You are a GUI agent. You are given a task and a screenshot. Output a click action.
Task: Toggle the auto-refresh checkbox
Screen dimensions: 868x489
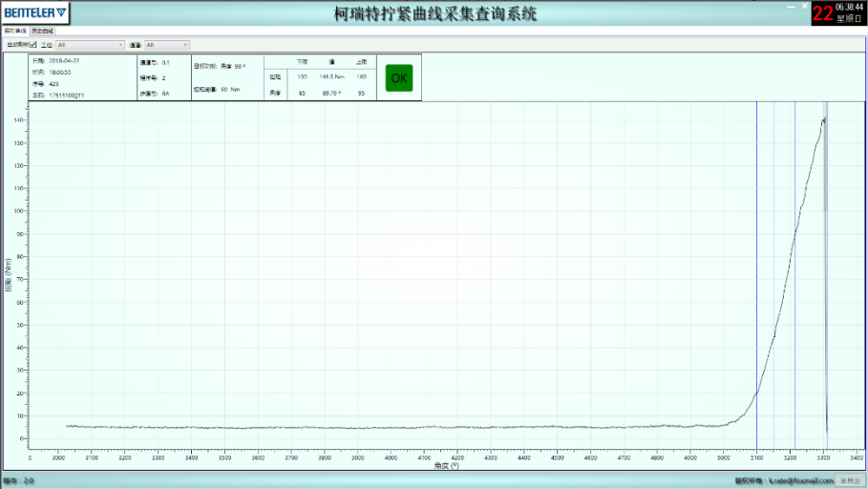click(32, 45)
